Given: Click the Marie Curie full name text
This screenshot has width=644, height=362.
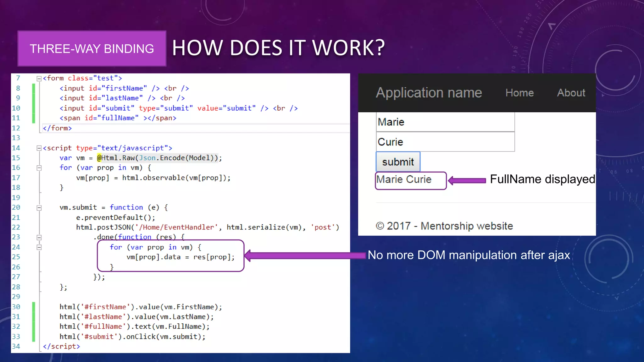Looking at the screenshot, I should click(404, 179).
